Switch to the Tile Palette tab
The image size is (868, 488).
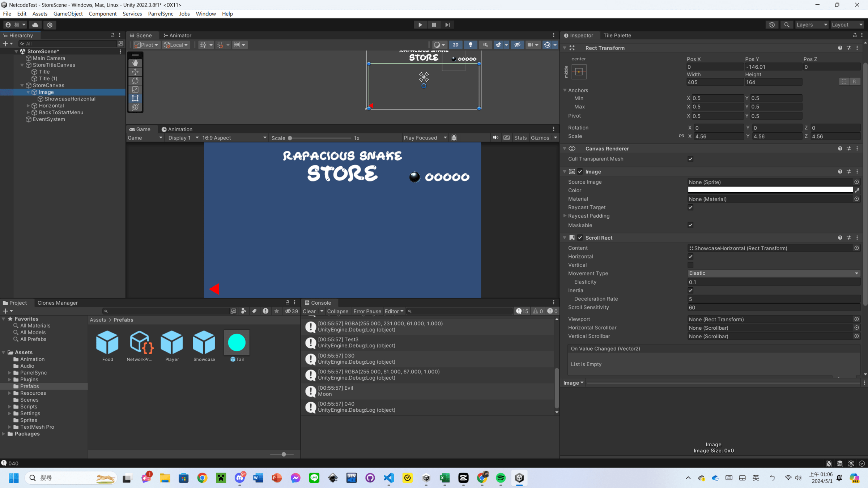(x=617, y=35)
